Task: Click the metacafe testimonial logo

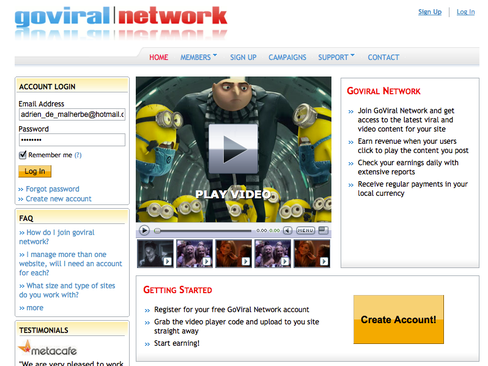Action: click(48, 348)
